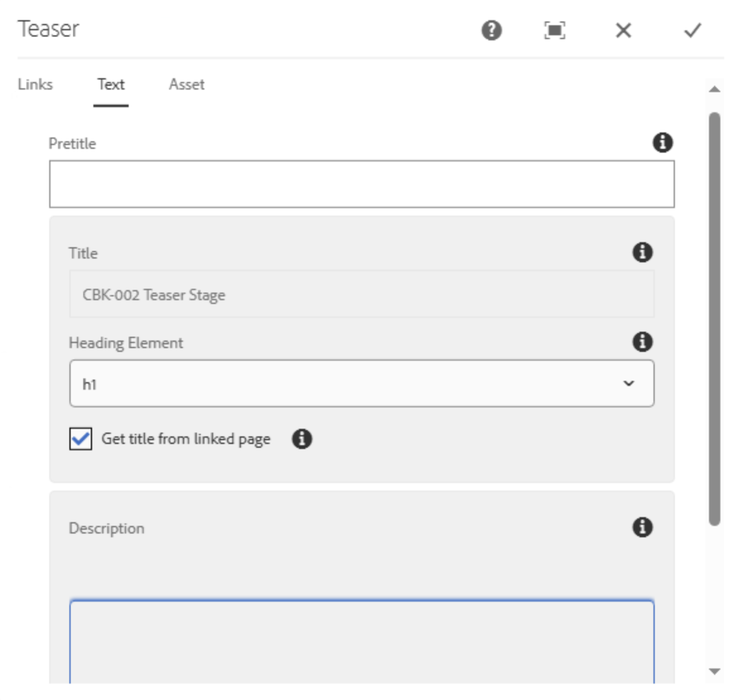The width and height of the screenshot is (738, 700).
Task: Show info for the Pretitle field
Action: (662, 143)
